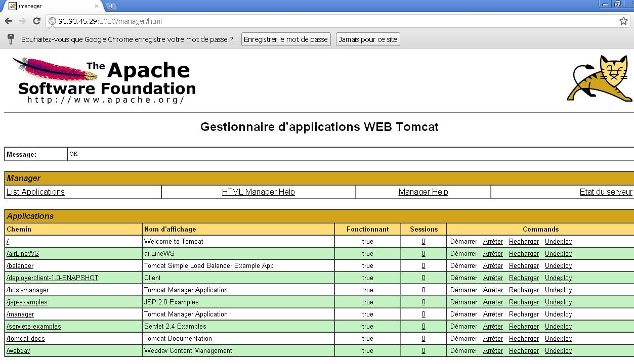Reload /servlets-examples with Recharger
This screenshot has width=634, height=364.
click(x=524, y=327)
